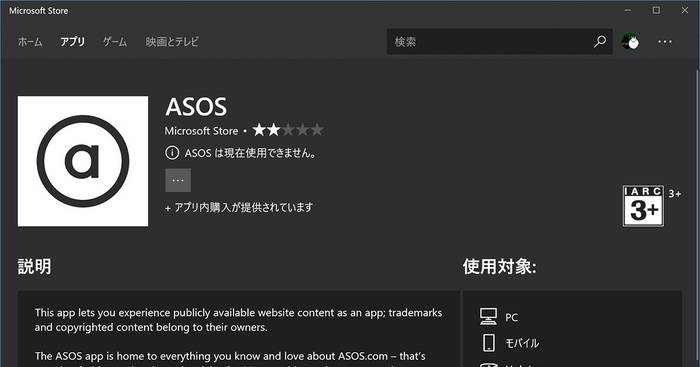Image resolution: width=700 pixels, height=367 pixels.
Task: Click the 検索 search input field
Action: [499, 42]
